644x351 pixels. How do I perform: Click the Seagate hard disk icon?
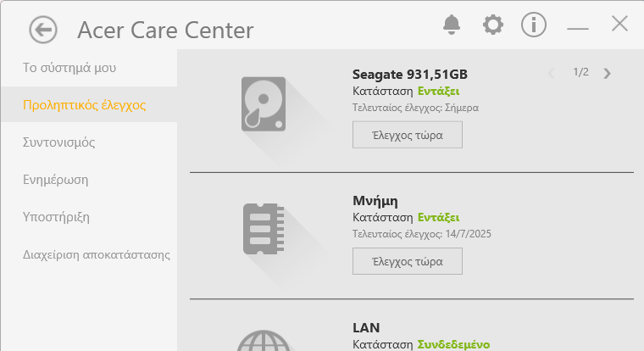[264, 104]
